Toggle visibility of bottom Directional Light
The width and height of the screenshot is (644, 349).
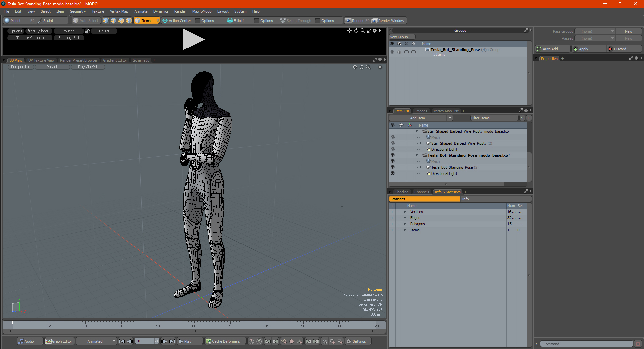(393, 173)
